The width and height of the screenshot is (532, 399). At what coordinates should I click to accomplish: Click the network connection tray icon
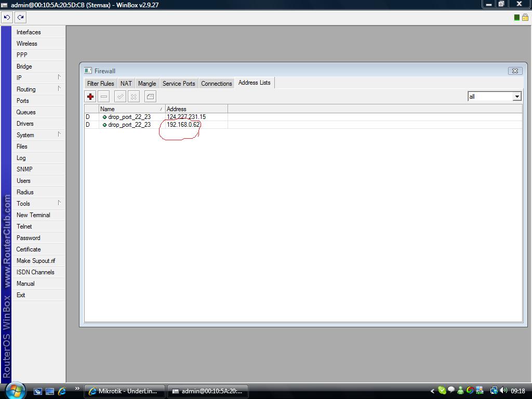[x=494, y=391]
